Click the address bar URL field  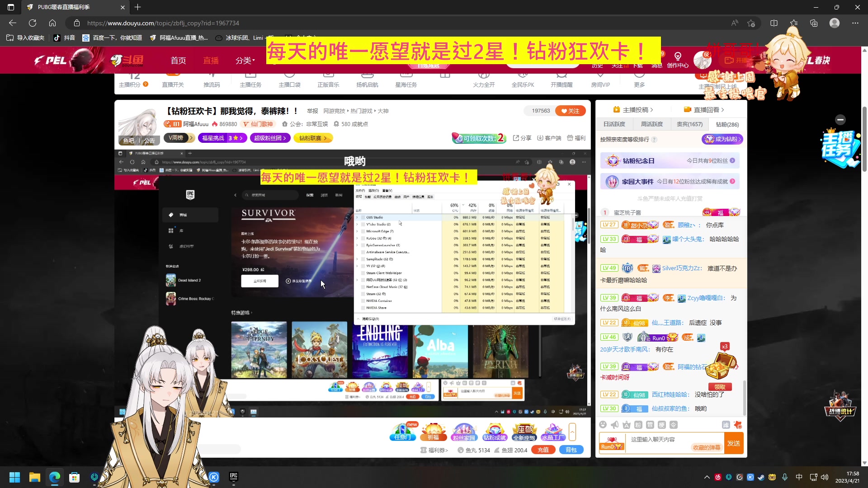point(398,23)
